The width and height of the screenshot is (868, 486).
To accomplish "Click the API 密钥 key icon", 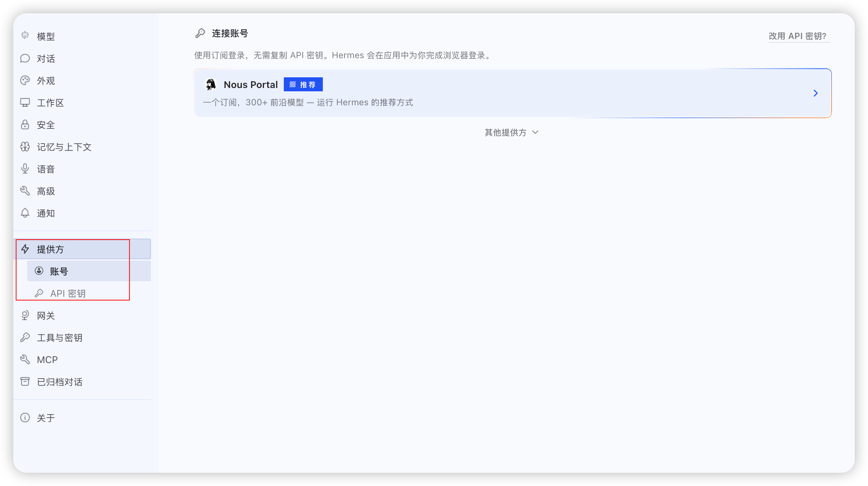I will (x=39, y=293).
